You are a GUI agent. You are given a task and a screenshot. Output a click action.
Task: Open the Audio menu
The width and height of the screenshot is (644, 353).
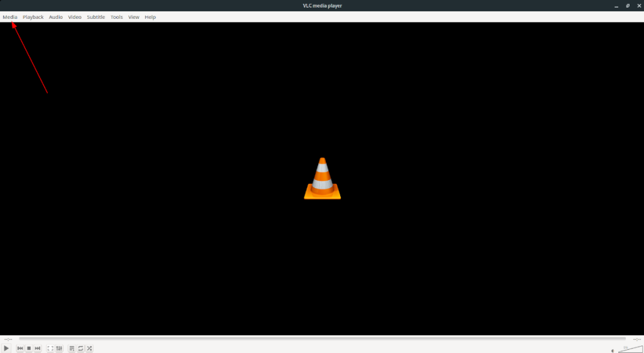pyautogui.click(x=55, y=17)
